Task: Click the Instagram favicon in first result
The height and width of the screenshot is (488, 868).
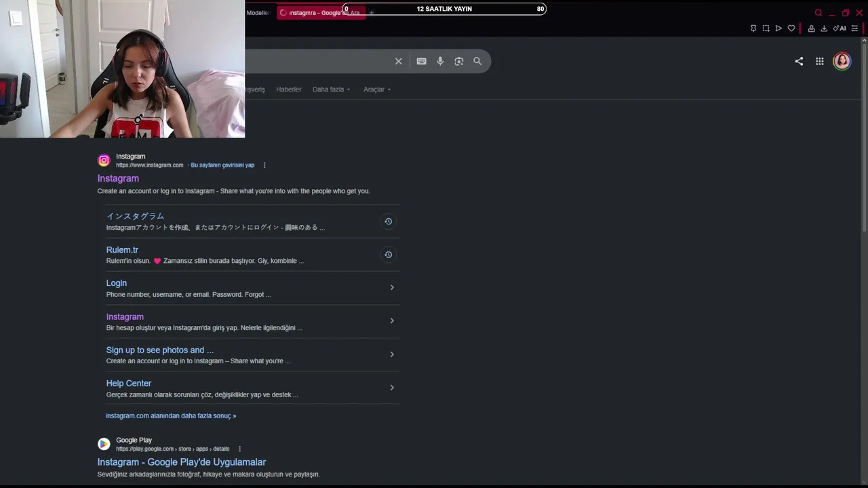Action: (104, 161)
